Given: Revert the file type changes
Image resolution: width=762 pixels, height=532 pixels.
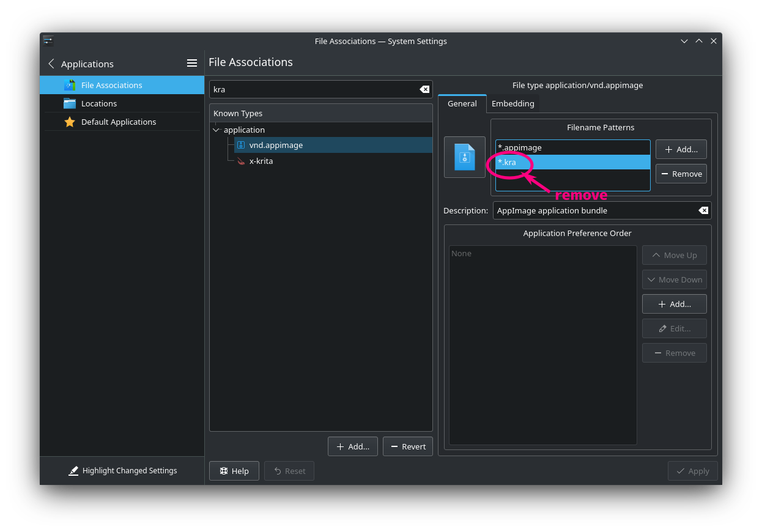Looking at the screenshot, I should click(x=407, y=446).
